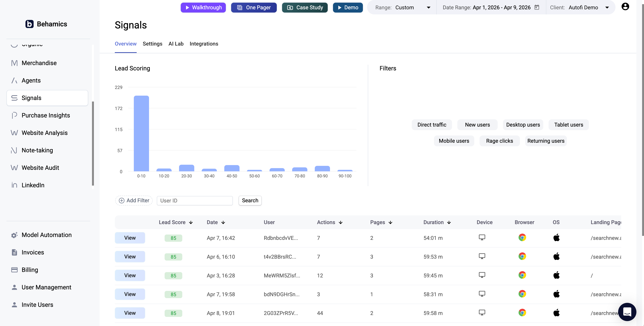
Task: Click the Billing card icon
Action: [14, 270]
